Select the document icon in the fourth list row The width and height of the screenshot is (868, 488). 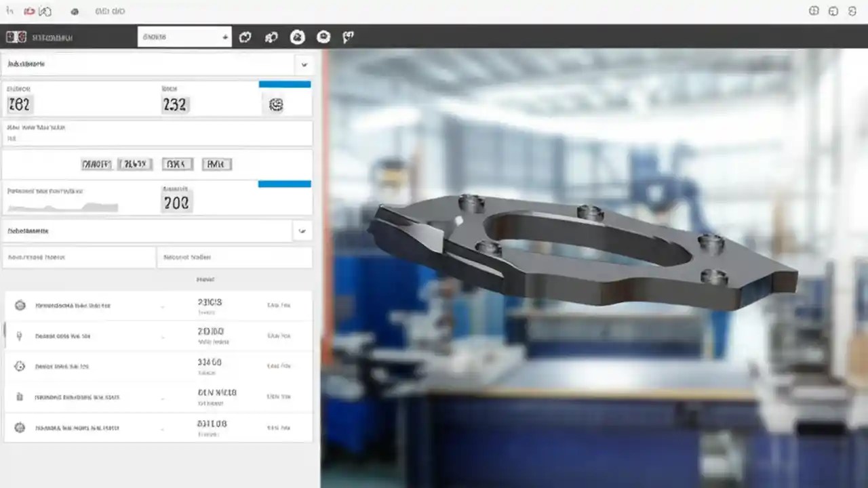point(20,396)
